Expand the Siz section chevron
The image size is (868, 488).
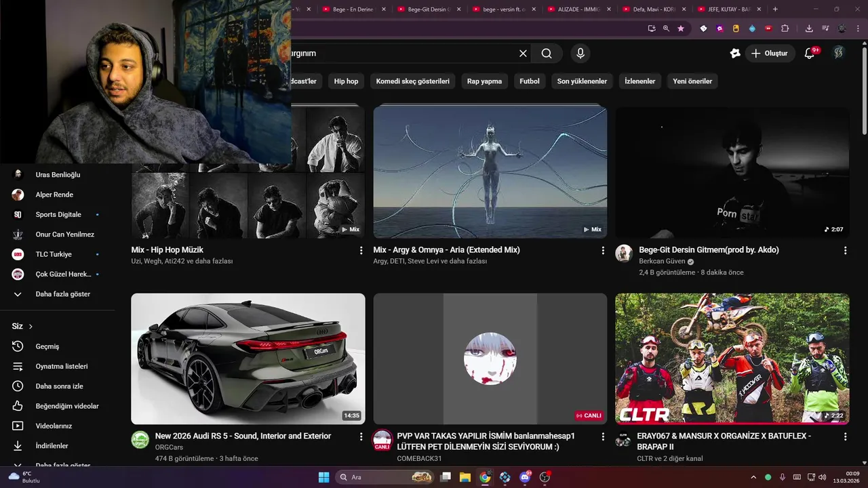click(x=31, y=327)
